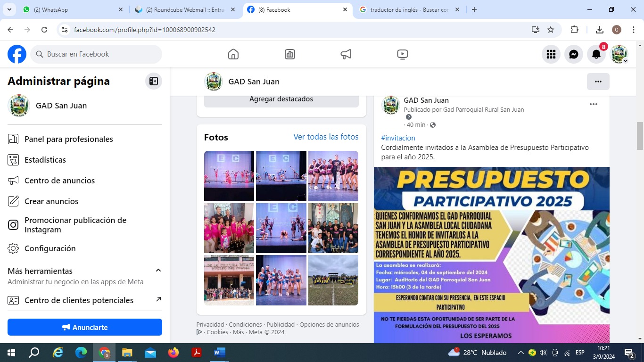Select Estadísticas in the sidebar
Image resolution: width=644 pixels, height=362 pixels.
(x=45, y=160)
